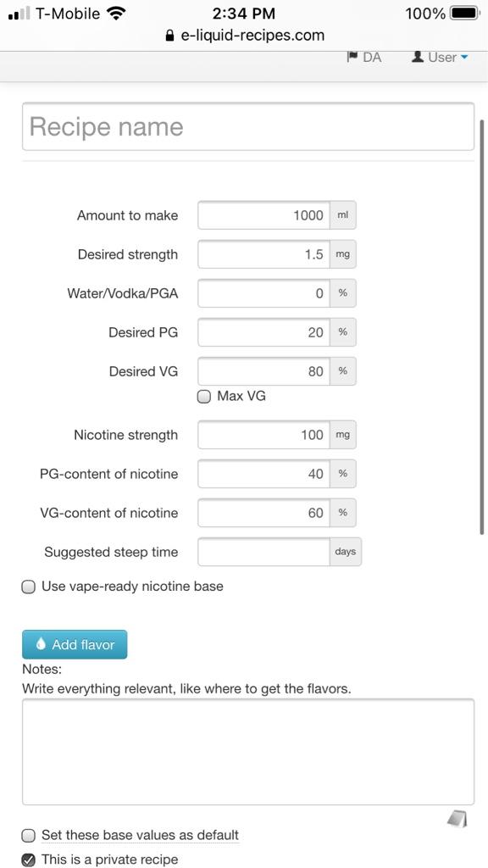Open the User account dropdown

point(440,57)
